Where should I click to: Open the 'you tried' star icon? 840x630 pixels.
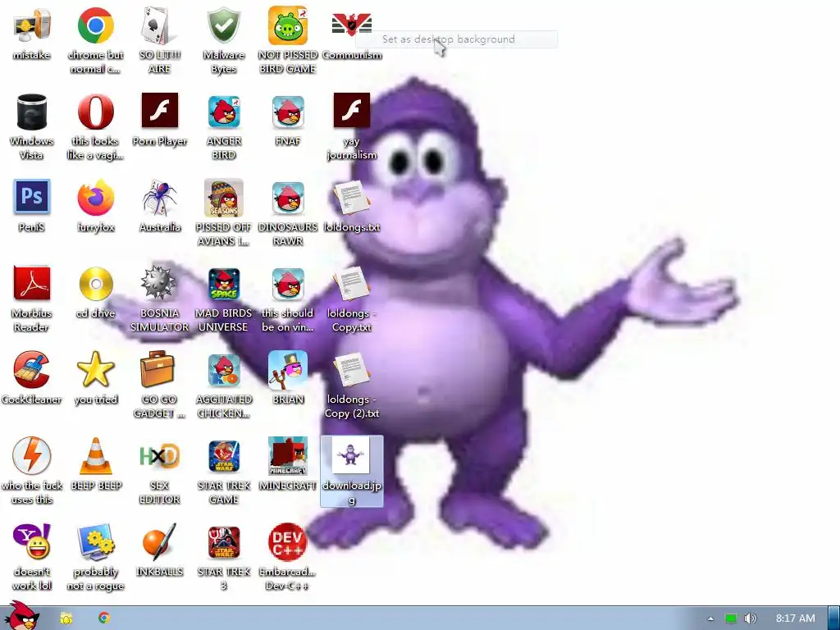coord(95,370)
